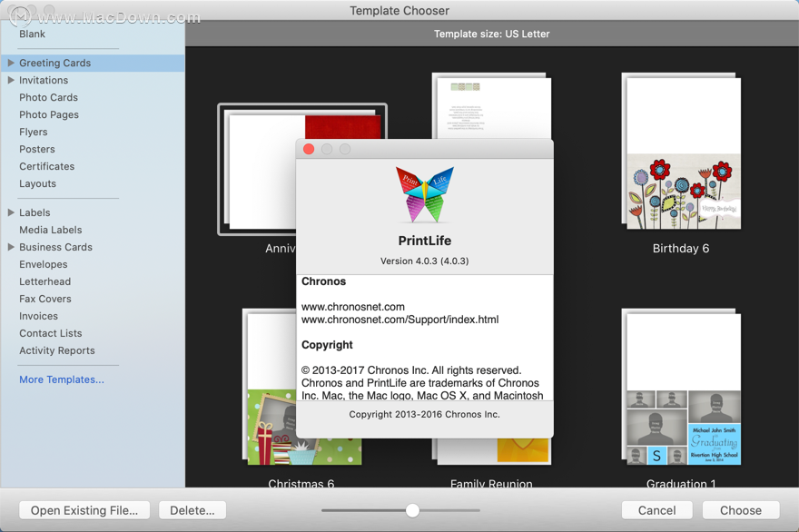
Task: Expand the Invitations disclosure triangle
Action: pos(11,80)
